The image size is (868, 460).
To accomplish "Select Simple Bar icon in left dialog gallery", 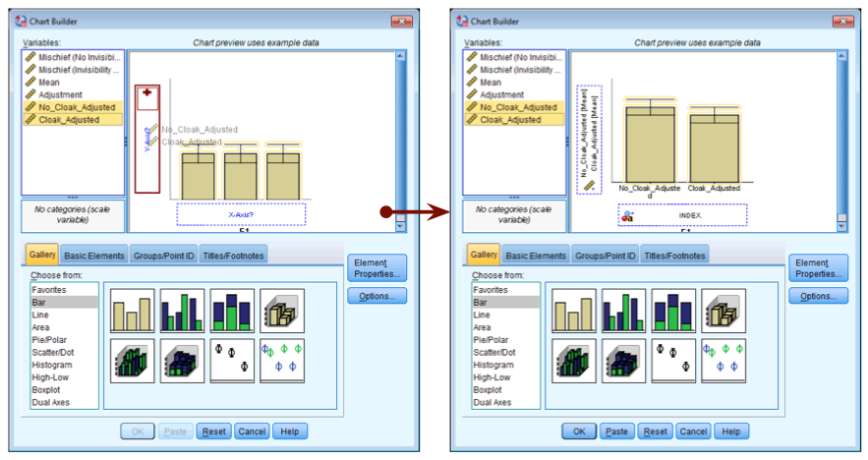I will pyautogui.click(x=132, y=311).
